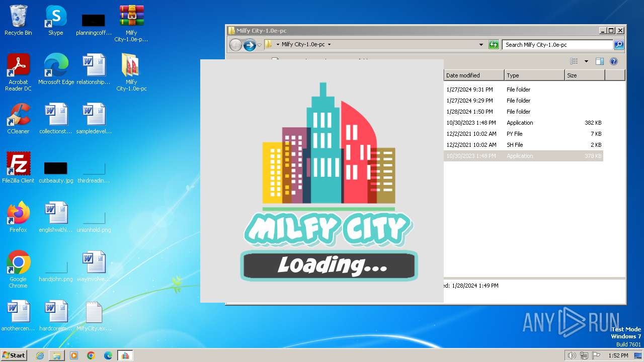644x362 pixels.
Task: Open Edge from the taskbar
Action: pyautogui.click(x=108, y=355)
